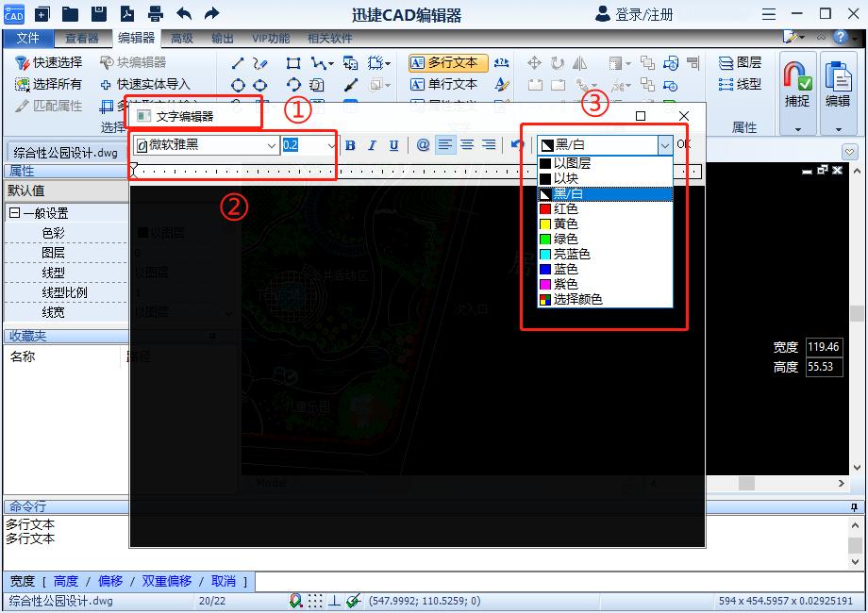Select the Rotate tool in ribbon
The image size is (868, 613).
[558, 63]
